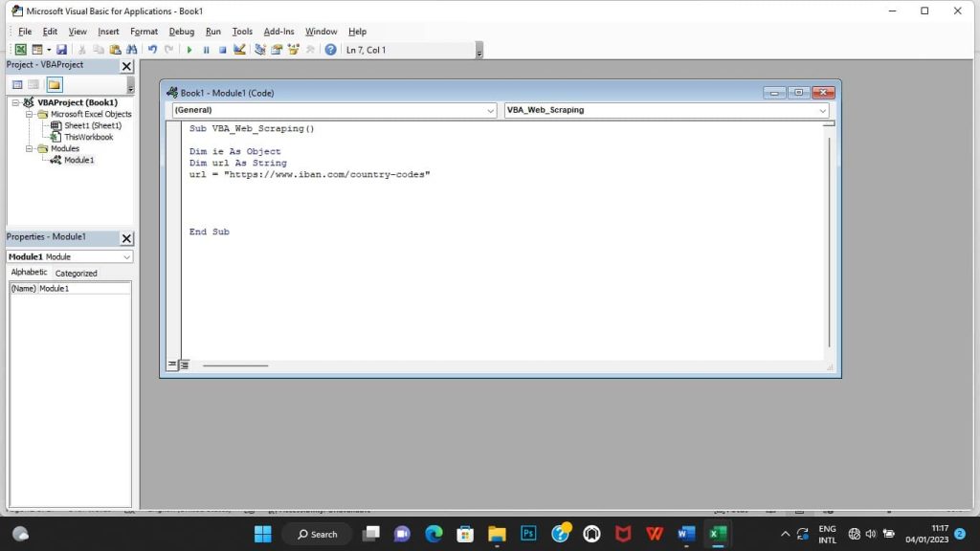Open Object Browser toolbar icon
This screenshot has width=980, height=551.
(x=293, y=50)
